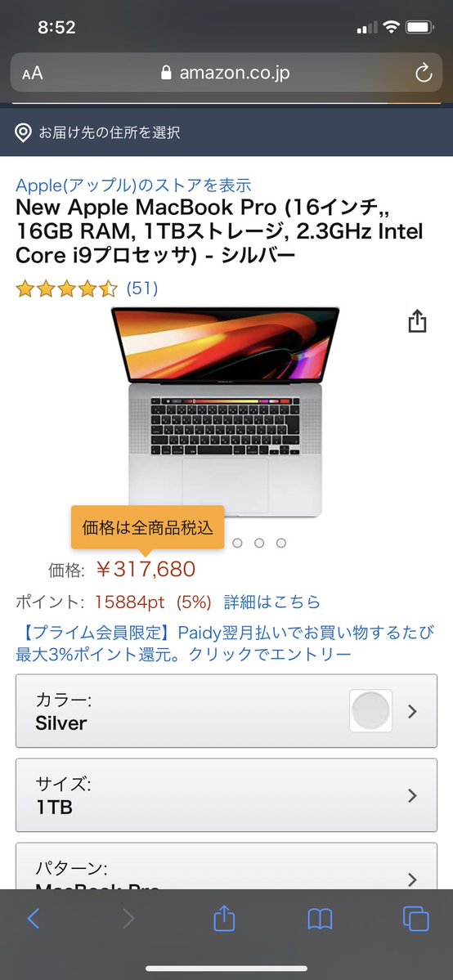Image resolution: width=453 pixels, height=980 pixels.
Task: Expand the パターン option selector
Action: pyautogui.click(x=226, y=866)
